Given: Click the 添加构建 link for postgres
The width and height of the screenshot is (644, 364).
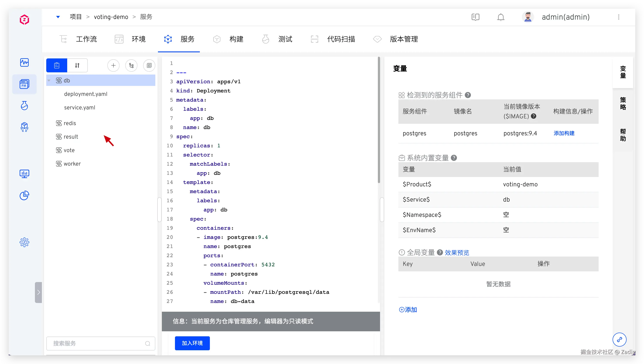Looking at the screenshot, I should [564, 133].
